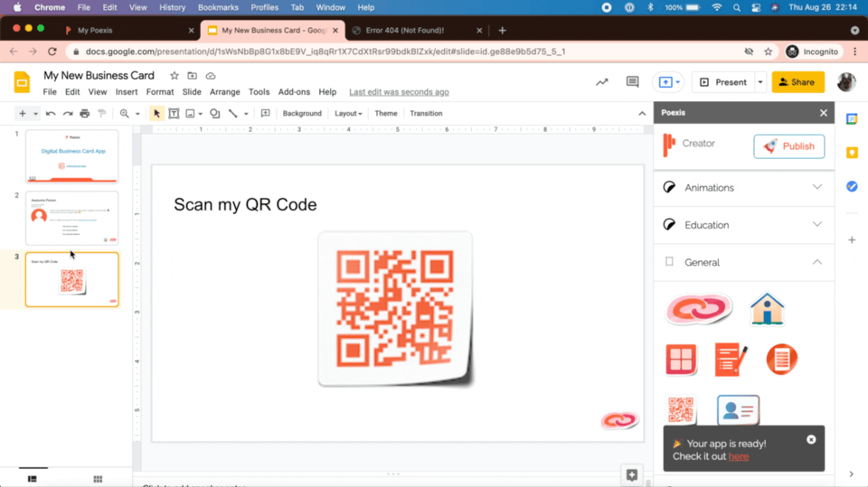Click the paint format roller icon
Screen dimensions: 868x487
(x=102, y=114)
